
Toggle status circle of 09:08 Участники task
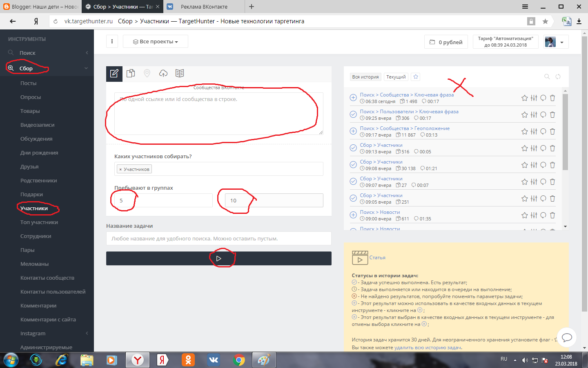353,165
